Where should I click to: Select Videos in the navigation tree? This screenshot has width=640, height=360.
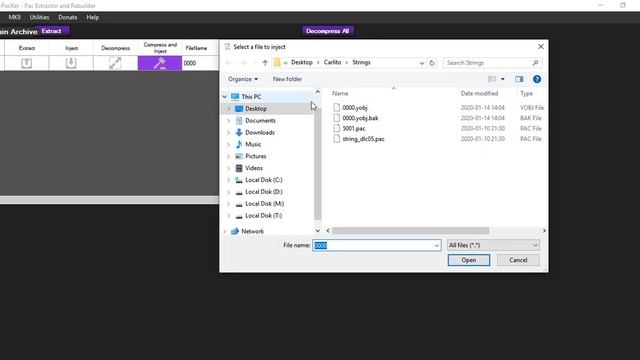click(x=254, y=168)
